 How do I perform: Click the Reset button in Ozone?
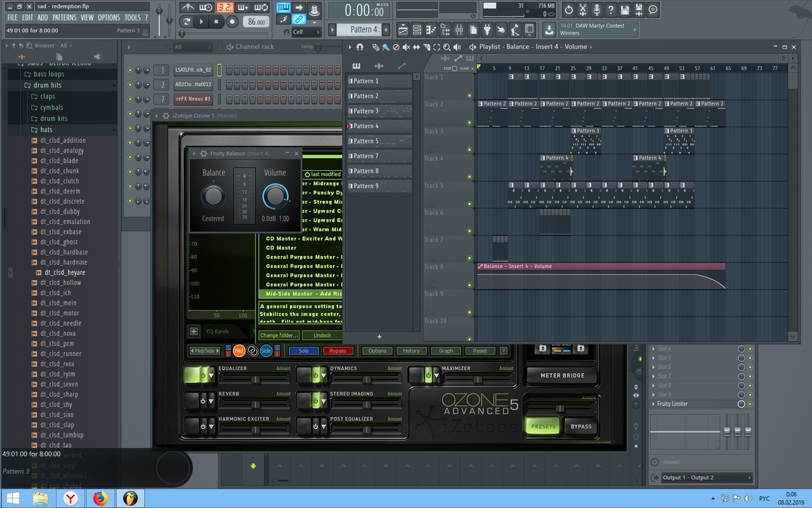pos(480,351)
